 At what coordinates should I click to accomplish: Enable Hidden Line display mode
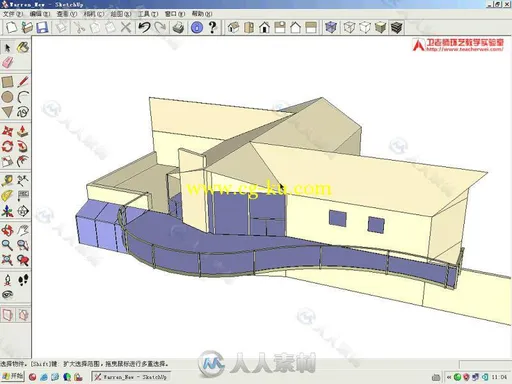365,27
